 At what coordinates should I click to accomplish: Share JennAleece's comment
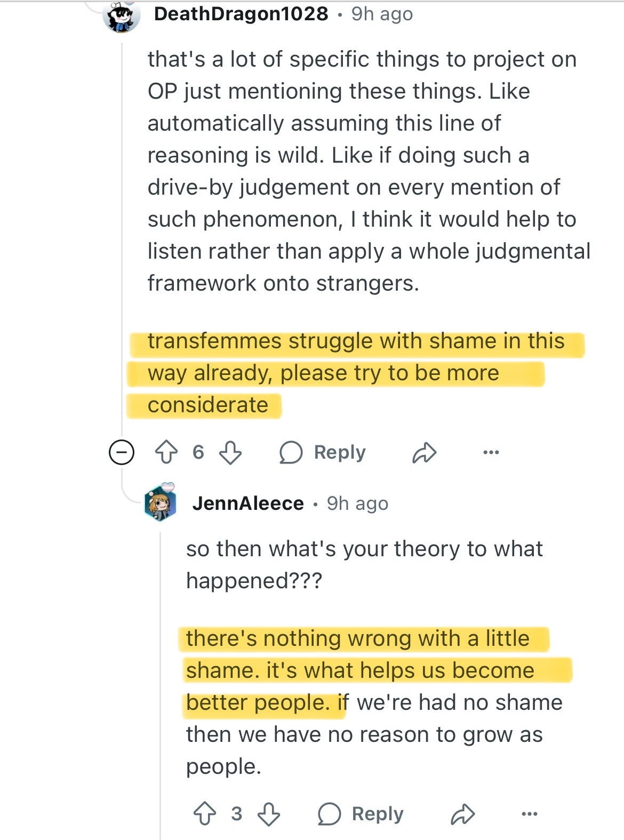[x=463, y=814]
